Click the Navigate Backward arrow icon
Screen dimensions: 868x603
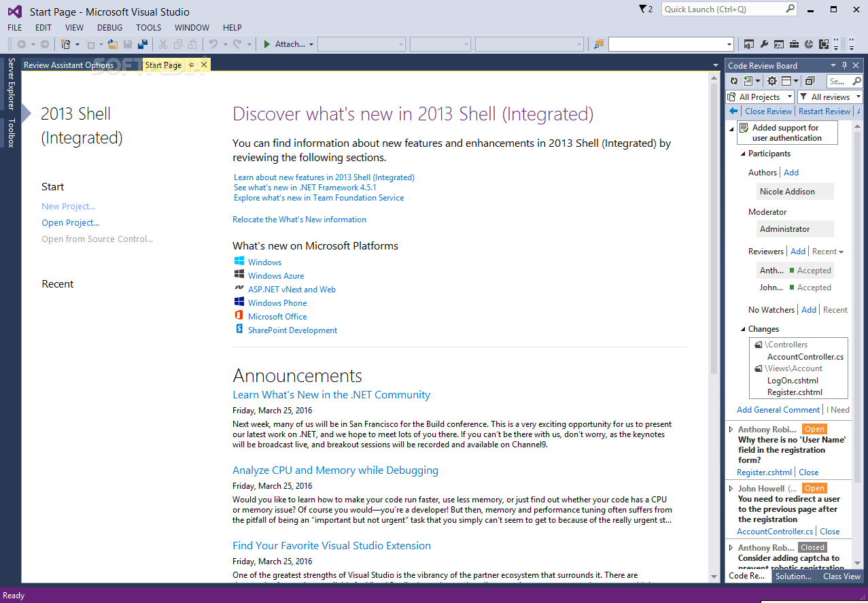pyautogui.click(x=22, y=44)
